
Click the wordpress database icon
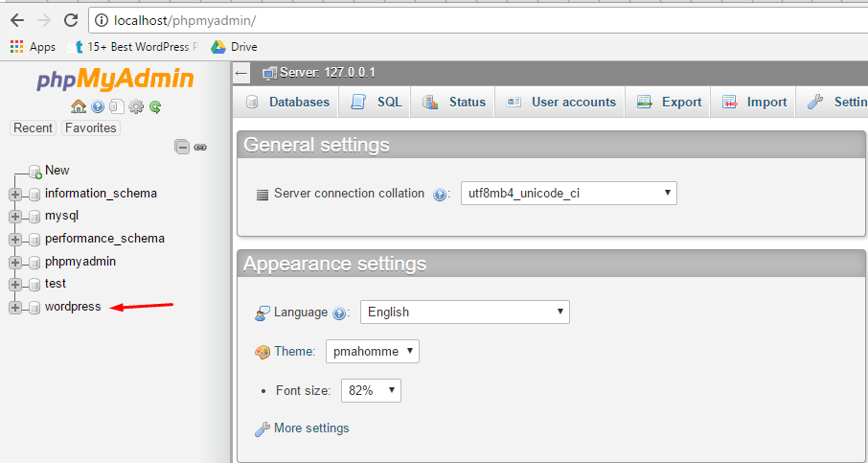(x=34, y=308)
